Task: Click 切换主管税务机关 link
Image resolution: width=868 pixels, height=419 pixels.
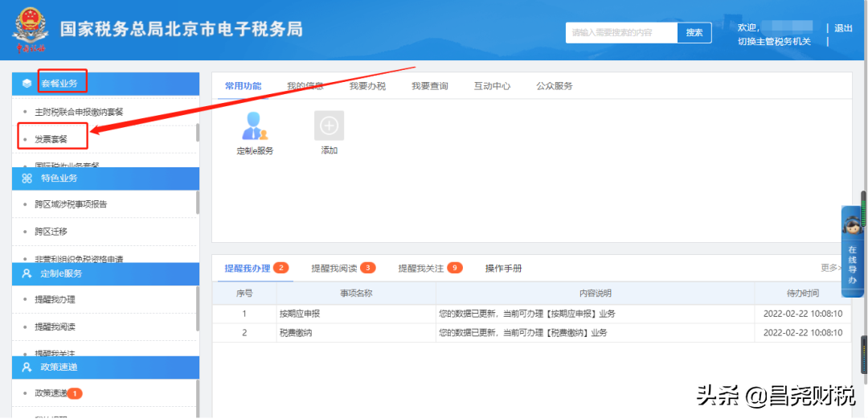Action: pyautogui.click(x=774, y=42)
